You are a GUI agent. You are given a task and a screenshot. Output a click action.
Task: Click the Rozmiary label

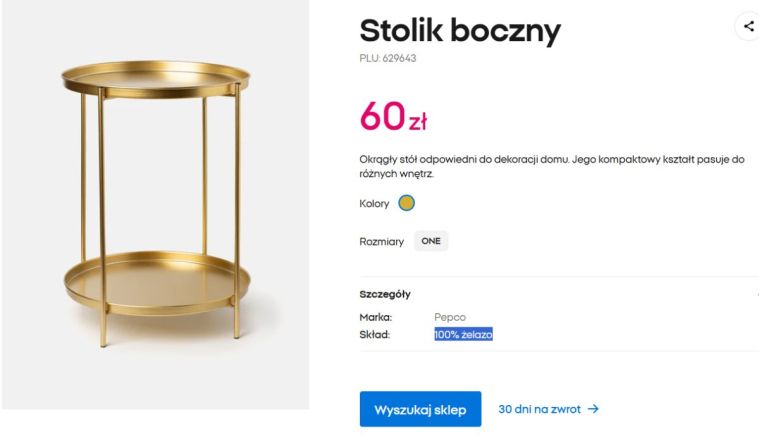[x=381, y=241]
